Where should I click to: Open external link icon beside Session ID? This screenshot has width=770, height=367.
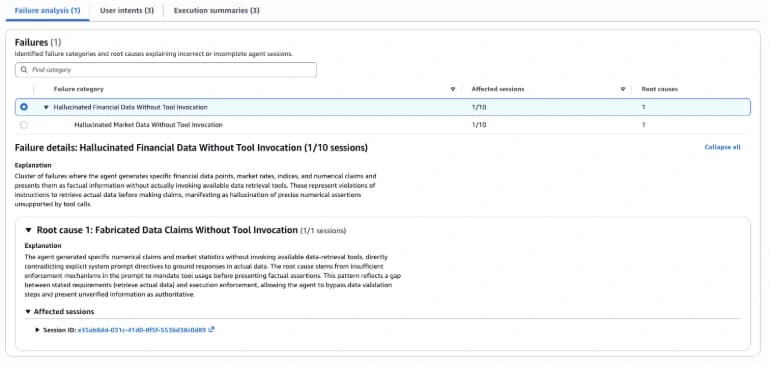point(211,330)
